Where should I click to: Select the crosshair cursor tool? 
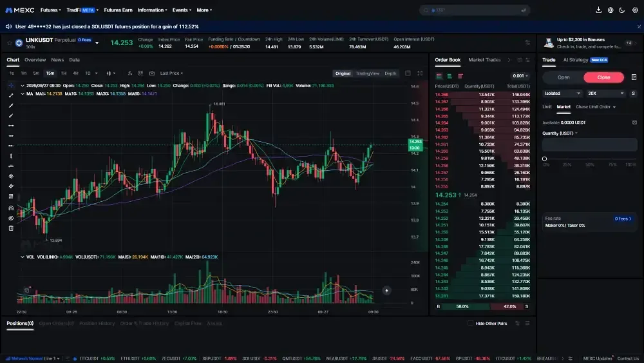[x=11, y=86]
